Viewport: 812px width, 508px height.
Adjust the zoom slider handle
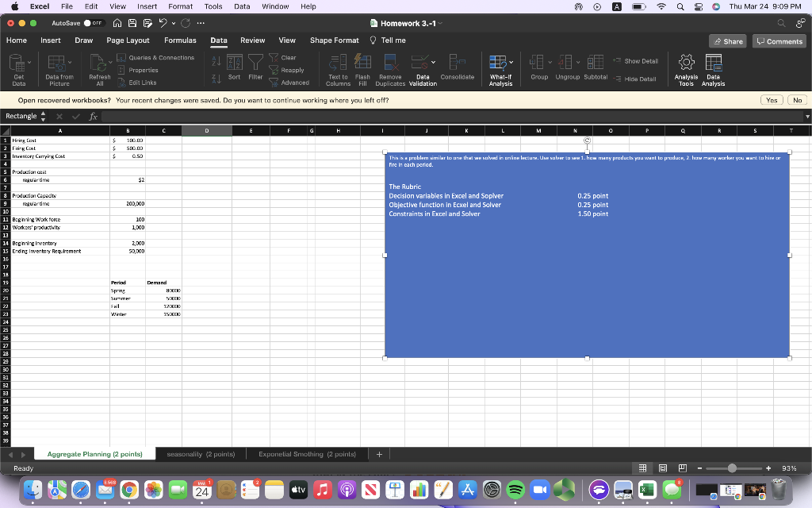click(x=732, y=468)
